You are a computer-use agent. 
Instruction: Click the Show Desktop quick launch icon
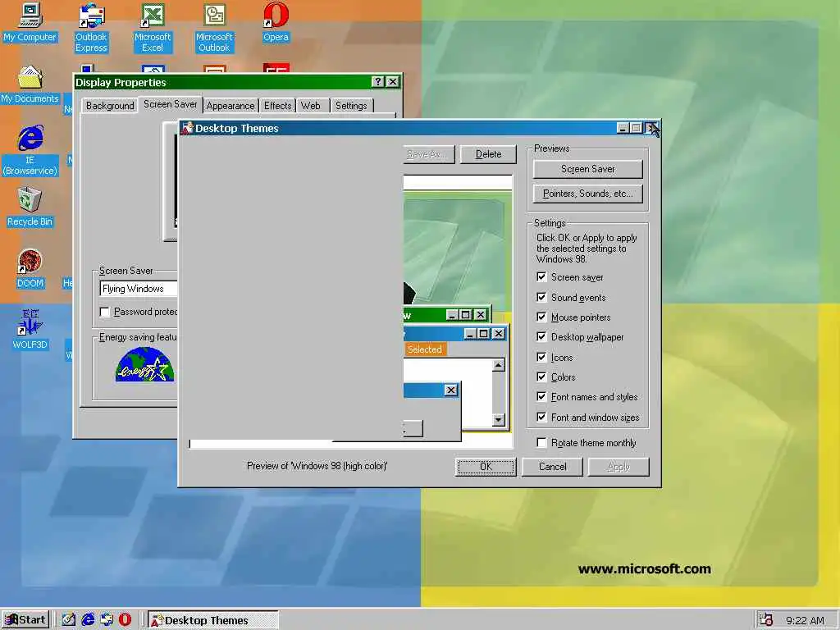point(69,620)
